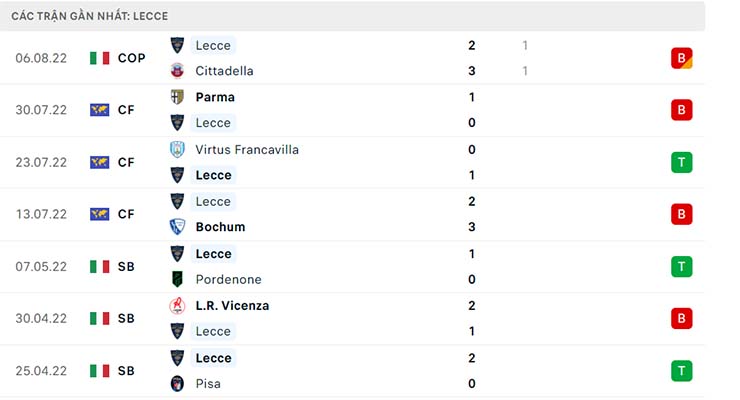This screenshot has width=740, height=400.
Task: Click the Bochum club crest icon
Action: tap(177, 227)
